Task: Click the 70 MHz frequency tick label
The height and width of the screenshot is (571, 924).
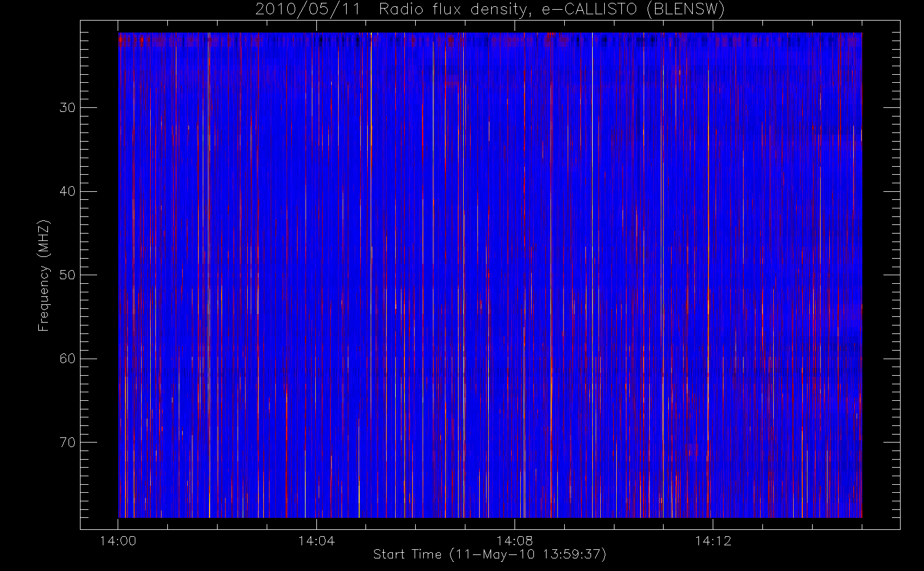Action: point(67,442)
